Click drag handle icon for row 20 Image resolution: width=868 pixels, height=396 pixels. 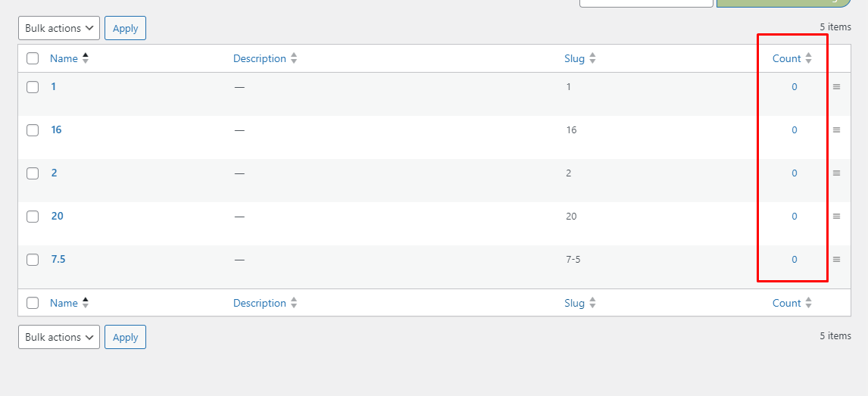point(837,217)
